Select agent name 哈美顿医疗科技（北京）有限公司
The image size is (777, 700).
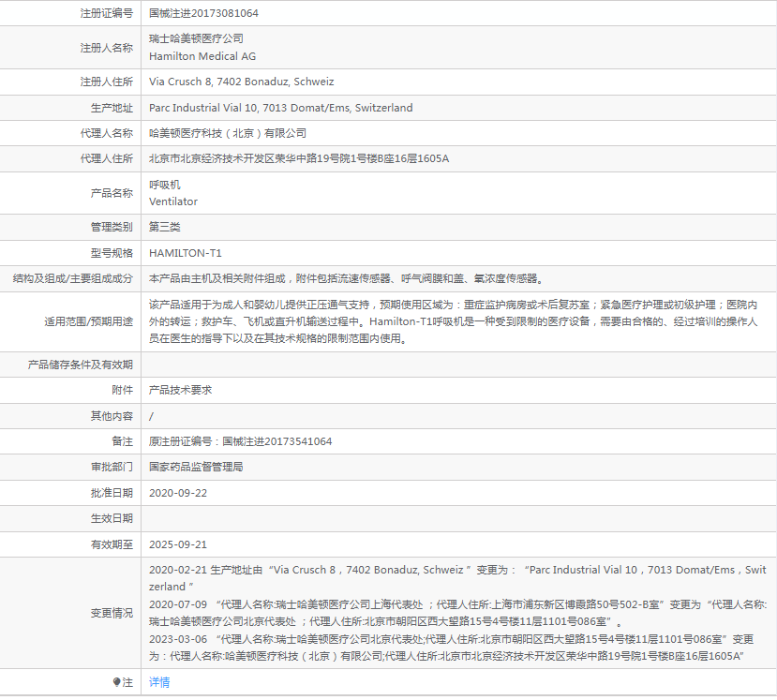[228, 133]
